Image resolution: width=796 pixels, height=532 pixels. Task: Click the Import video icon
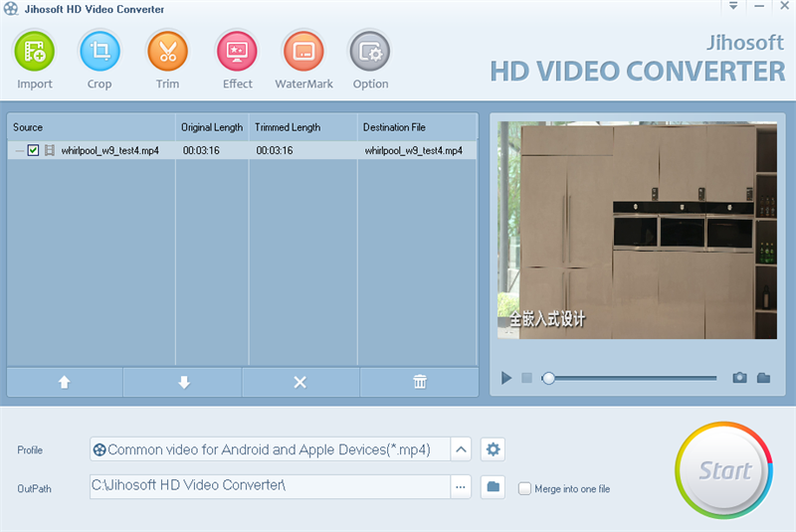(35, 52)
